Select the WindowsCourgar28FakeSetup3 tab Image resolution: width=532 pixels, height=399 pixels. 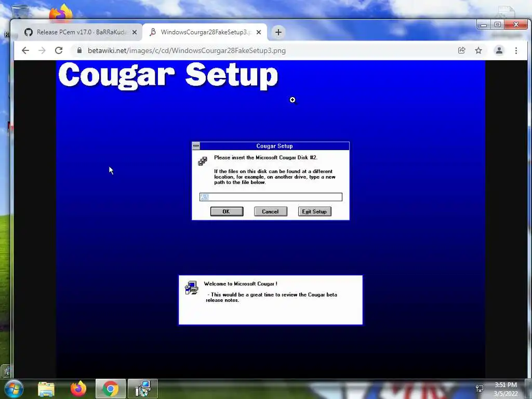(205, 32)
